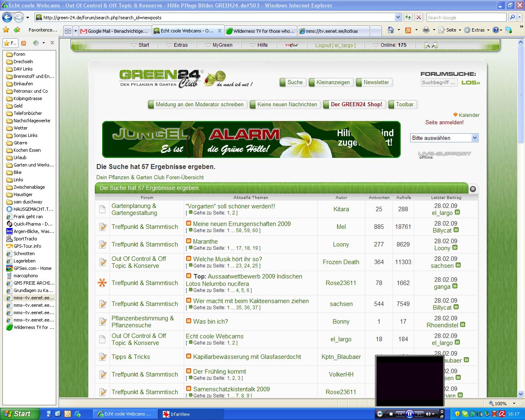
Task: Open the 'Echt coole Webcams' topic link
Action: [x=215, y=336]
